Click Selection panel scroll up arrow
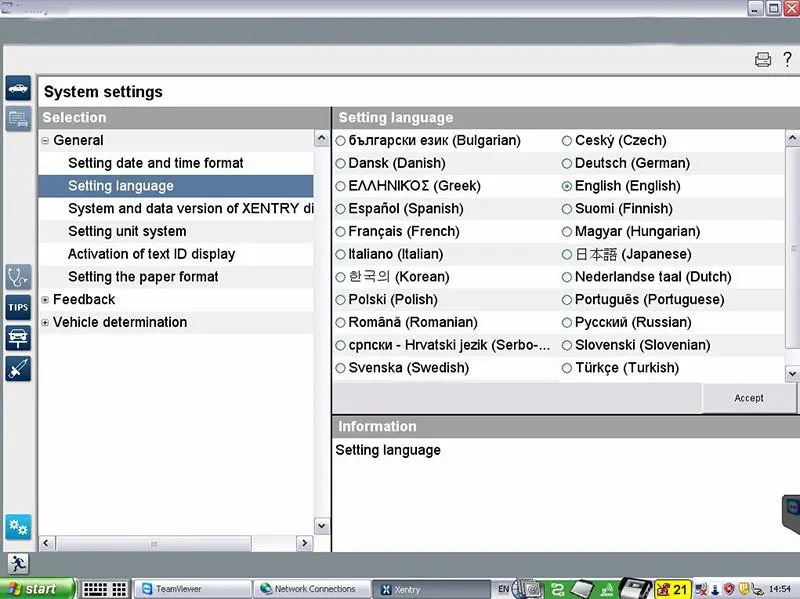The image size is (800, 599). [321, 138]
